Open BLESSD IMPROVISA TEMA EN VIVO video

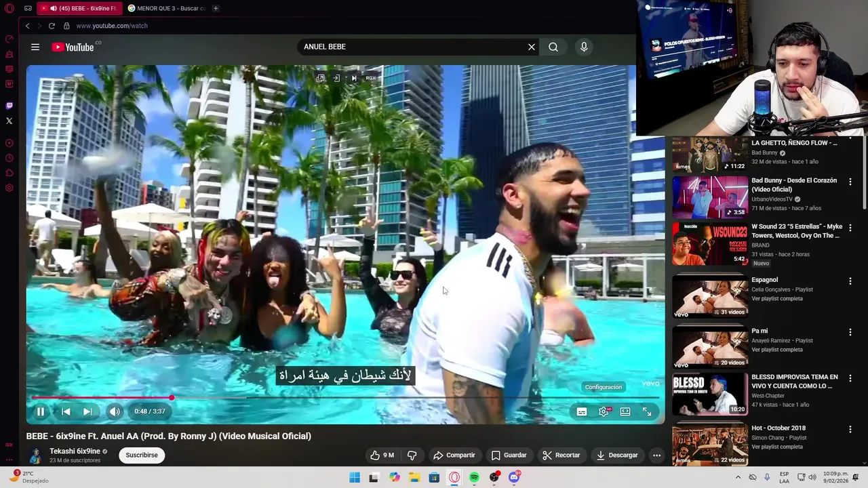[795, 381]
